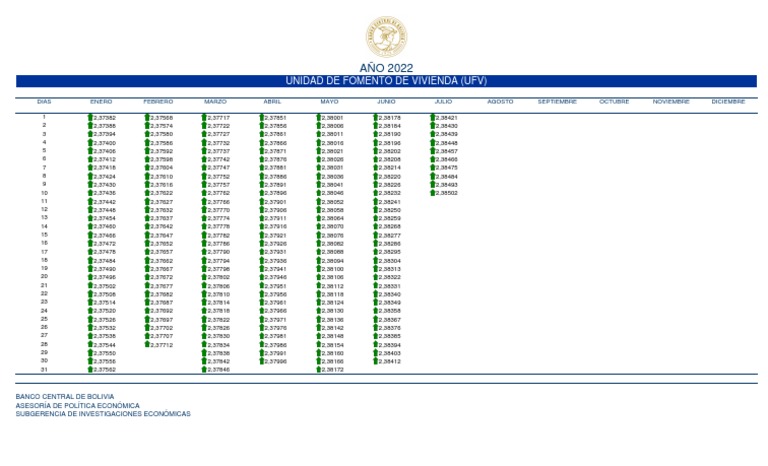Select the ENERO column header
This screenshot has width=768, height=466.
(101, 101)
